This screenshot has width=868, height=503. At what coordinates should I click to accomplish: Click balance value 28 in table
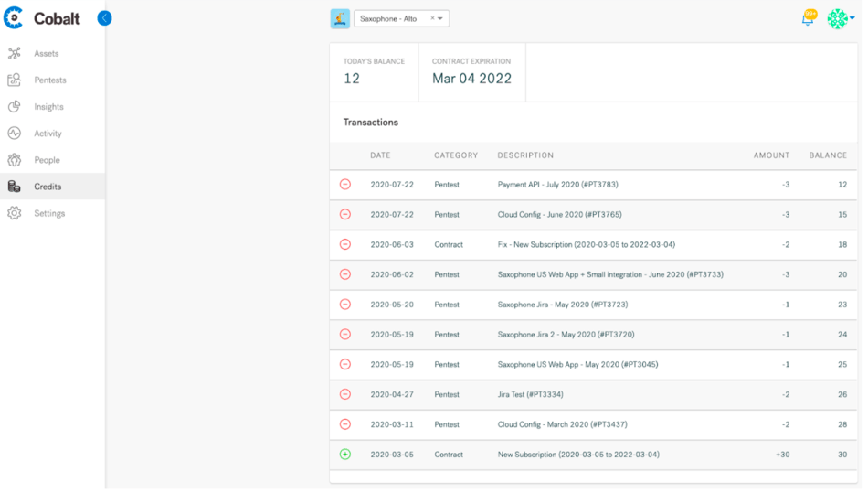pyautogui.click(x=842, y=424)
